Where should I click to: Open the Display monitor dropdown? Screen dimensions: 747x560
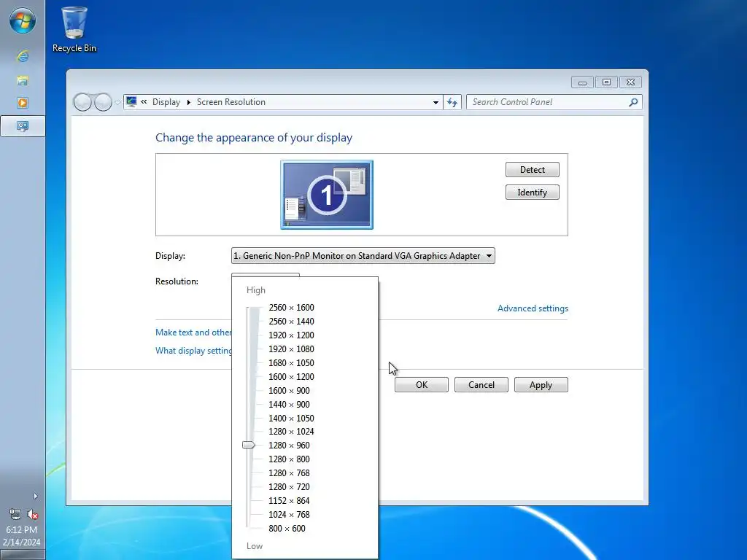point(363,256)
